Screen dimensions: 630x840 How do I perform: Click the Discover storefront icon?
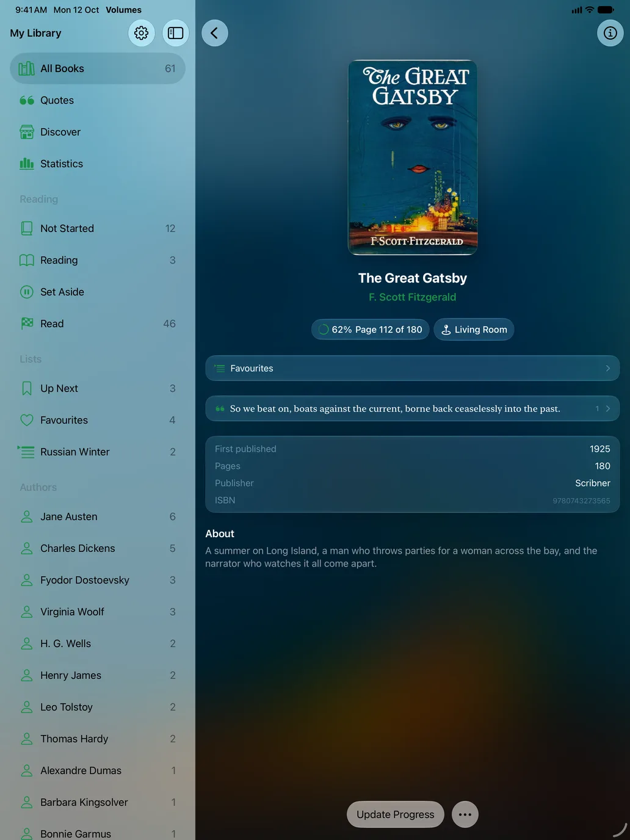click(x=27, y=132)
